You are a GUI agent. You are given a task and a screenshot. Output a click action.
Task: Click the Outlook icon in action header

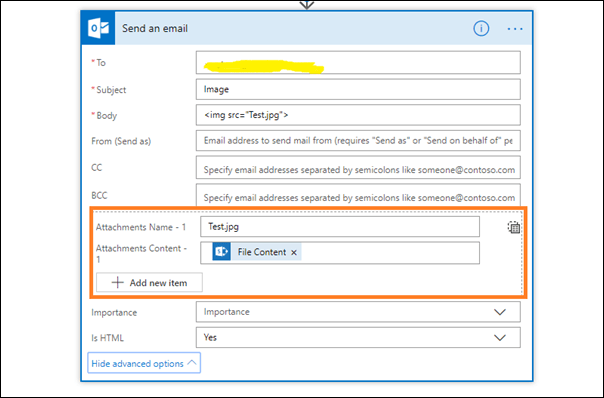(x=98, y=28)
